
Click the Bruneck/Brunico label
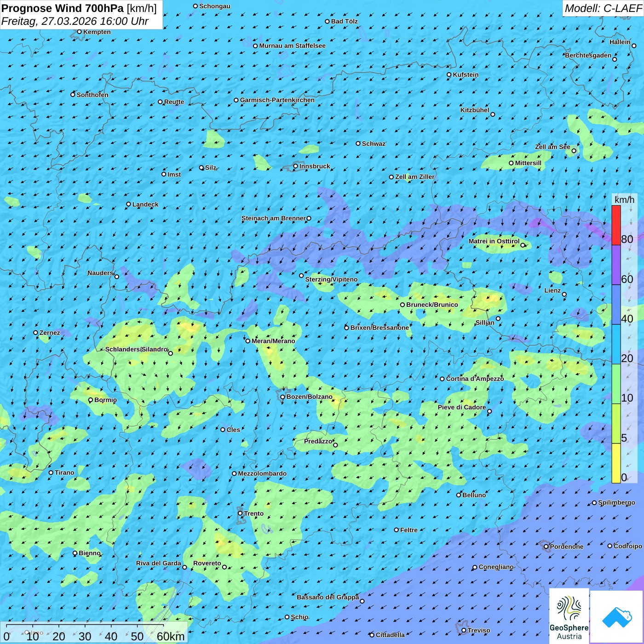(x=432, y=305)
